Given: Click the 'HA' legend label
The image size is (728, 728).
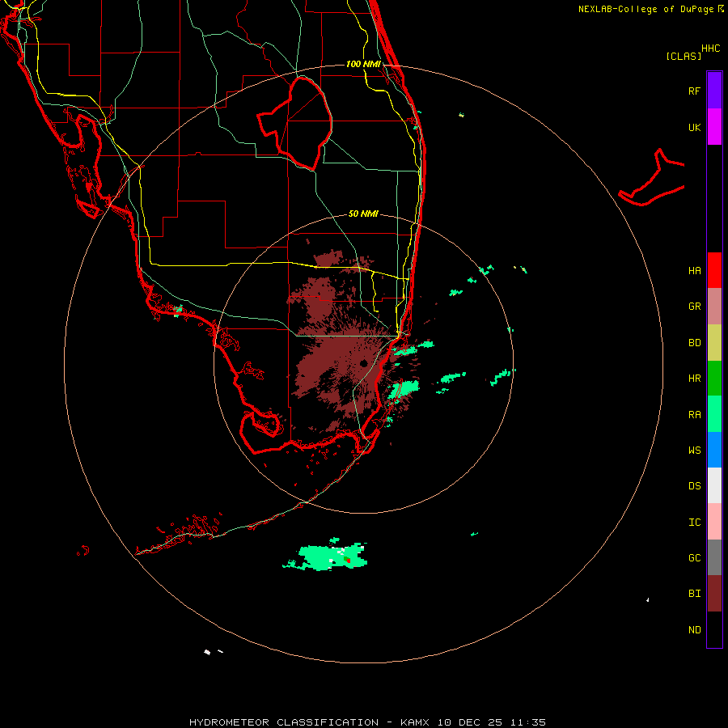Looking at the screenshot, I should click(694, 271).
